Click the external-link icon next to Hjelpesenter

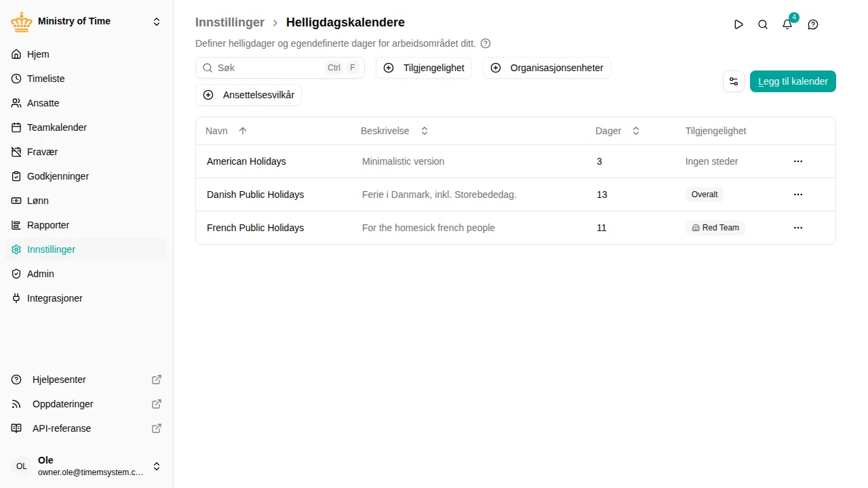click(157, 380)
